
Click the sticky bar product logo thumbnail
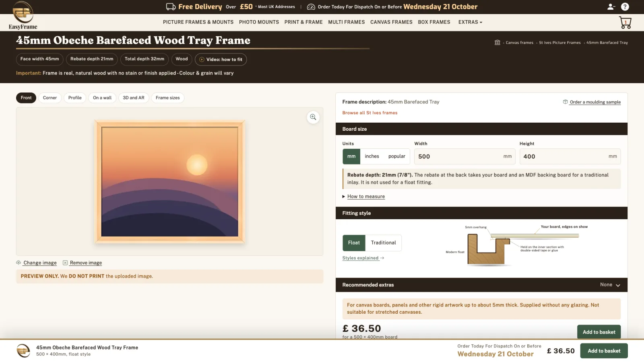click(23, 351)
